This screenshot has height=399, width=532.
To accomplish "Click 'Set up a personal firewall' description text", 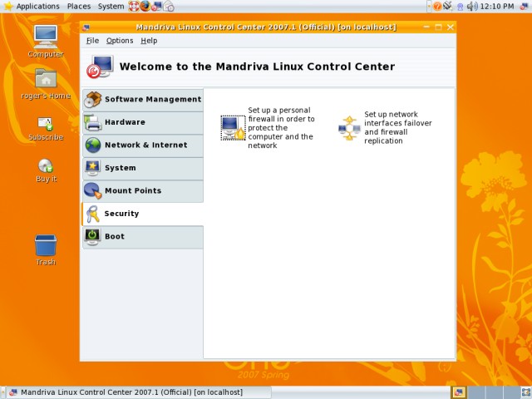I will [281, 128].
